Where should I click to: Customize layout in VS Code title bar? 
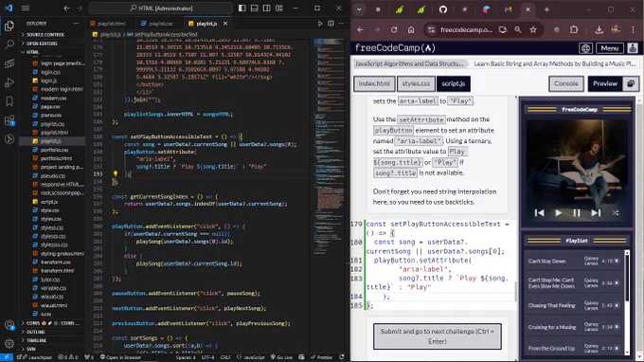279,9
